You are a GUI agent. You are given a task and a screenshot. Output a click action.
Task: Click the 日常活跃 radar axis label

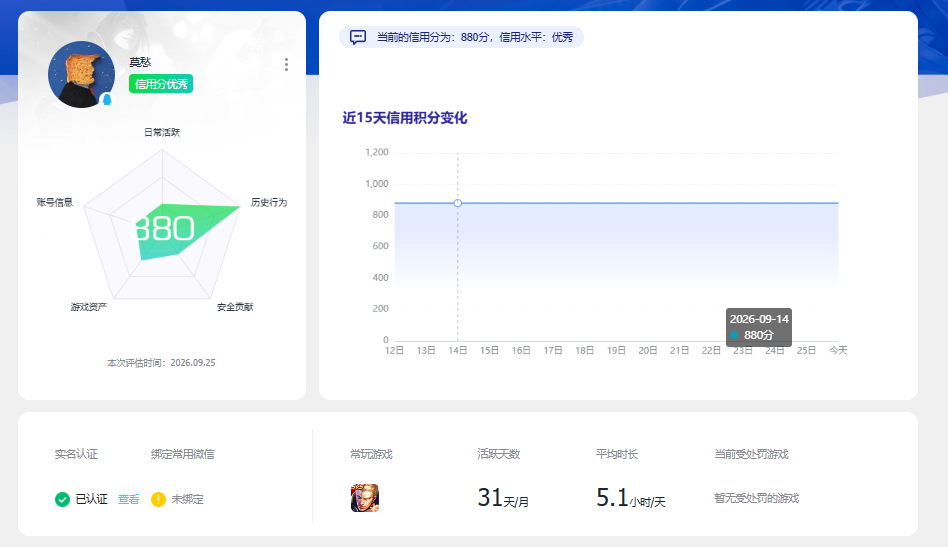161,132
